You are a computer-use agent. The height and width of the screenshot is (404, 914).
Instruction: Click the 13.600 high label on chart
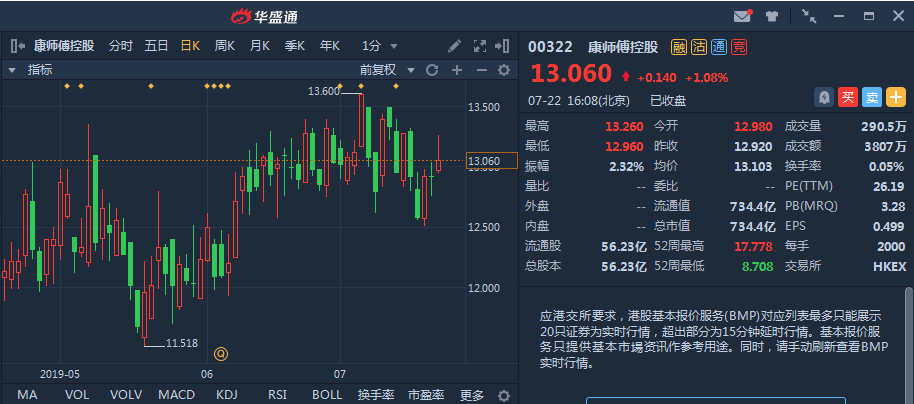pos(324,91)
